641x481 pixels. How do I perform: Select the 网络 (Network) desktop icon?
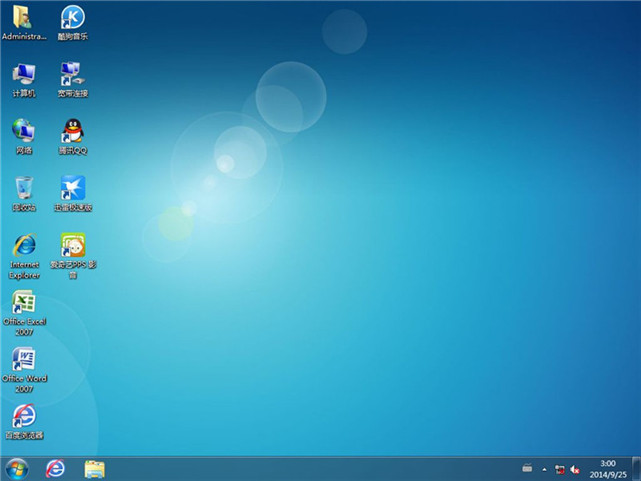click(x=24, y=137)
